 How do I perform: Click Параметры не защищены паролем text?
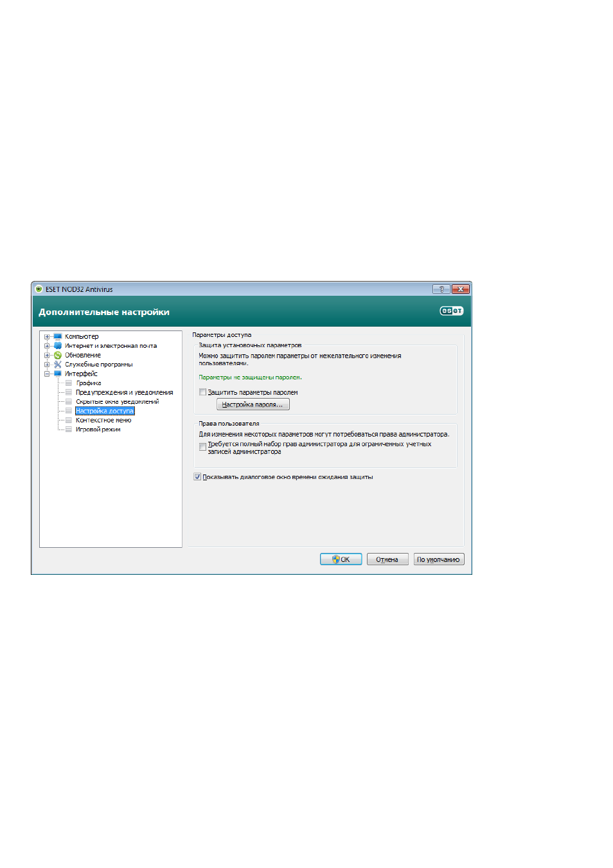click(x=250, y=377)
